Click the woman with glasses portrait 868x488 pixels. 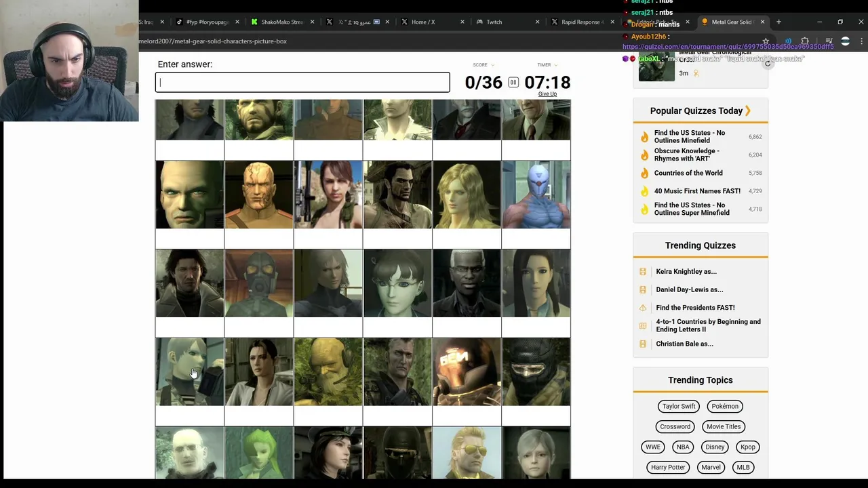(x=397, y=283)
